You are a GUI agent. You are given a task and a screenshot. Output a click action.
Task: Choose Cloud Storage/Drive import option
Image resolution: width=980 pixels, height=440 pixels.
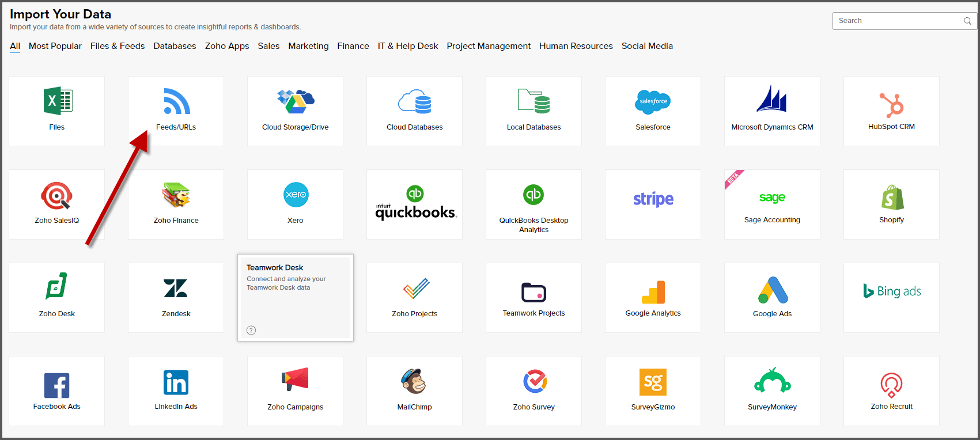point(295,111)
